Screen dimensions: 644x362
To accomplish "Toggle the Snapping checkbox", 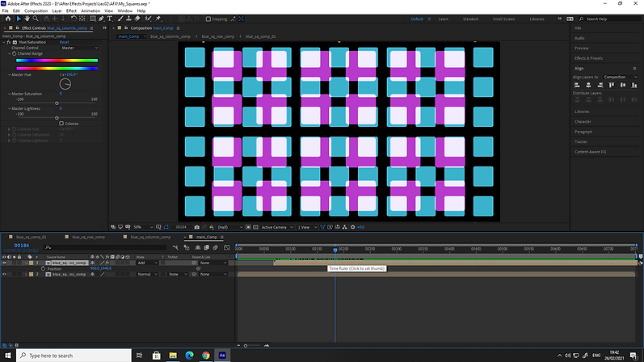I will [x=208, y=19].
